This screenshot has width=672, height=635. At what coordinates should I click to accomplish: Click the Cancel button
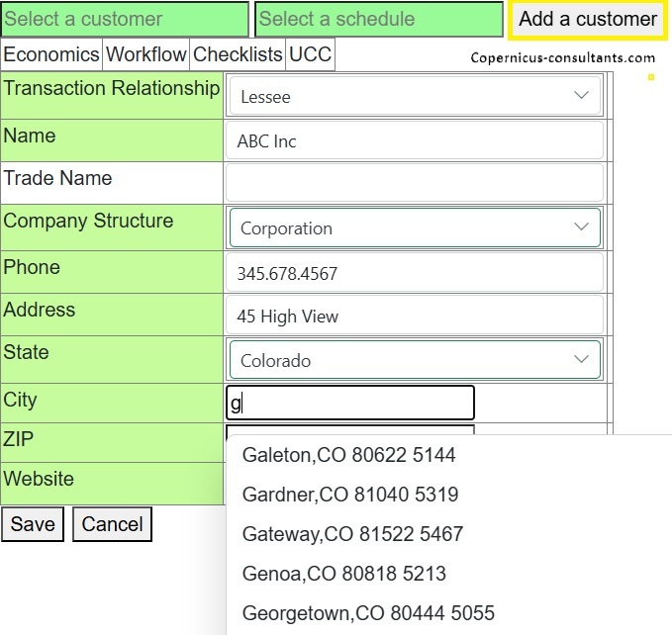[112, 524]
